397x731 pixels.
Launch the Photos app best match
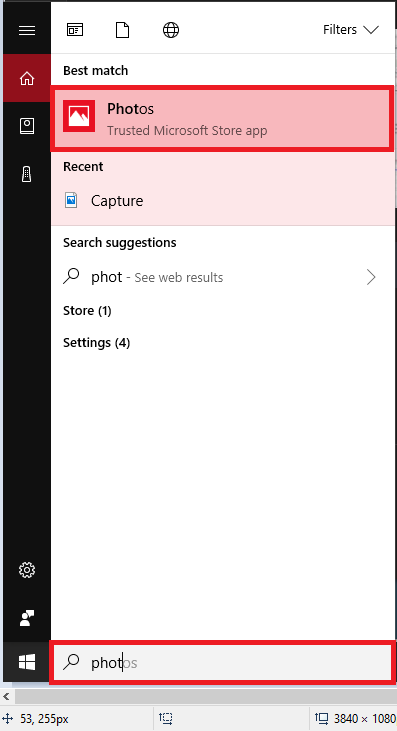point(222,118)
